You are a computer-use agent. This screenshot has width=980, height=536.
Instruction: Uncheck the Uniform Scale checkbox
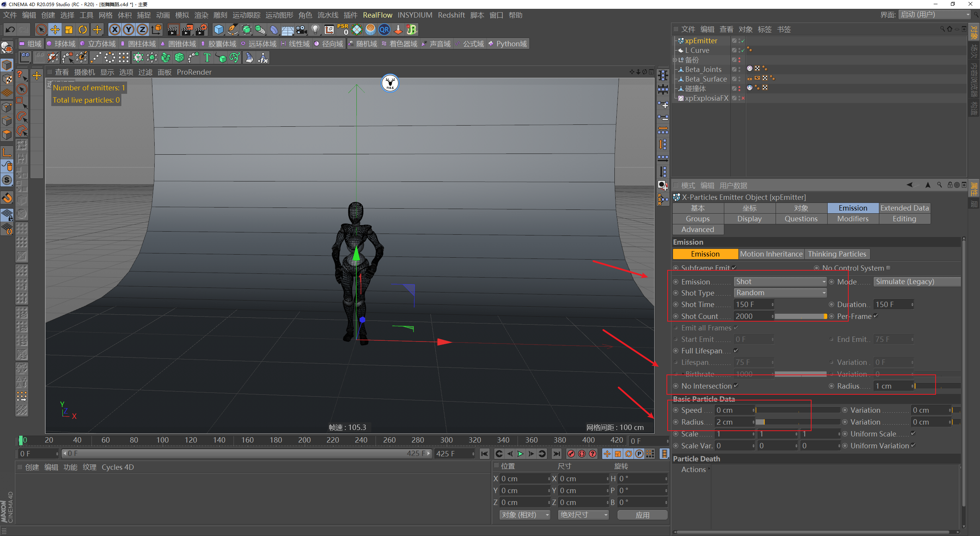pyautogui.click(x=913, y=433)
